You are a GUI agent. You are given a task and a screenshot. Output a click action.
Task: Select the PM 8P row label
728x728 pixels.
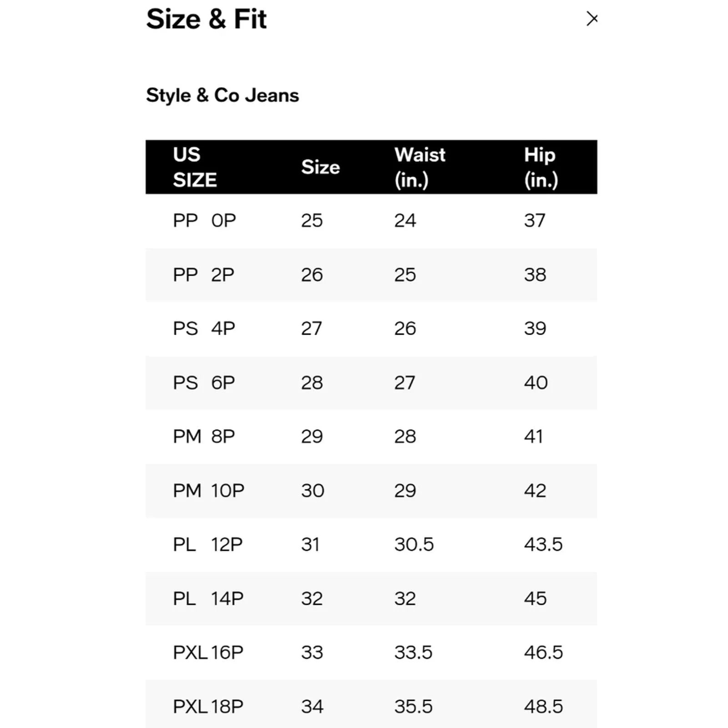[x=204, y=436]
